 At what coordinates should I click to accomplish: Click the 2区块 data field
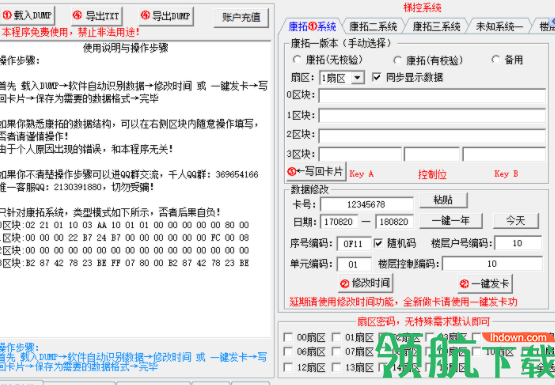tap(432, 135)
